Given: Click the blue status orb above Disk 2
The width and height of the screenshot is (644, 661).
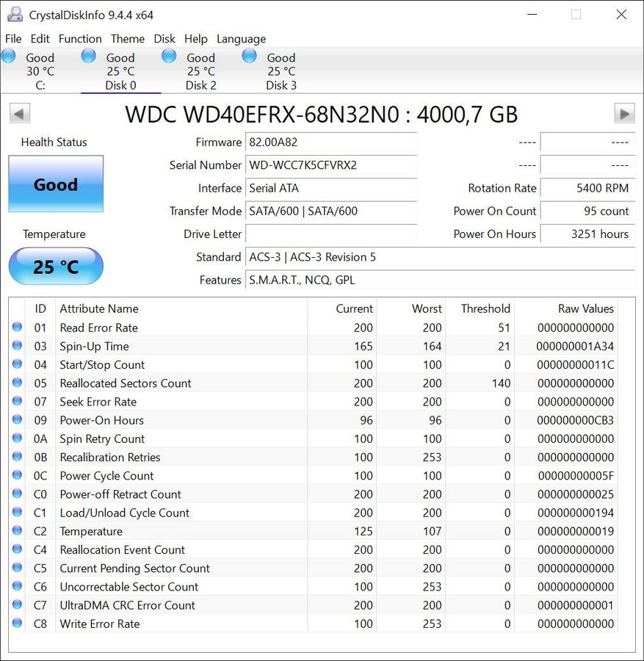Looking at the screenshot, I should (x=169, y=56).
